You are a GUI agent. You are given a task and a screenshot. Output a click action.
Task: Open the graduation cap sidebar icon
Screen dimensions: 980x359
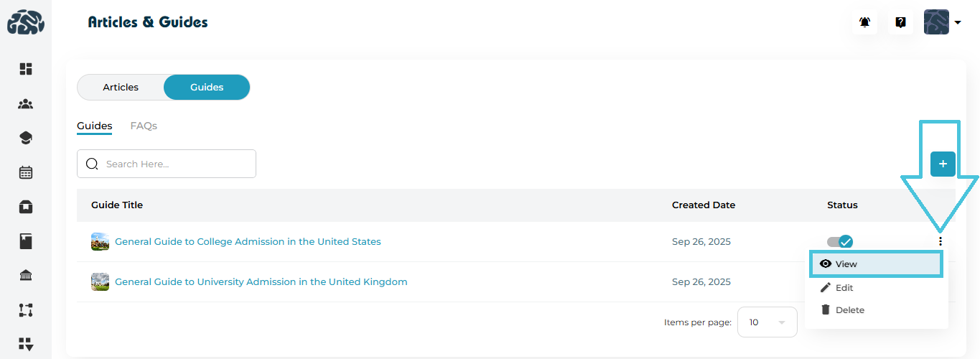tap(26, 138)
